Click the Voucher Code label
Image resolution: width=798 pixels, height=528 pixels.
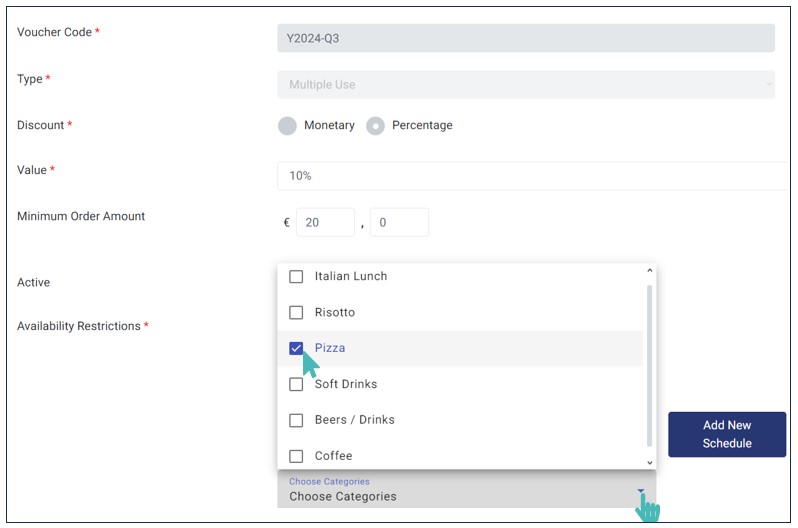[x=54, y=32]
